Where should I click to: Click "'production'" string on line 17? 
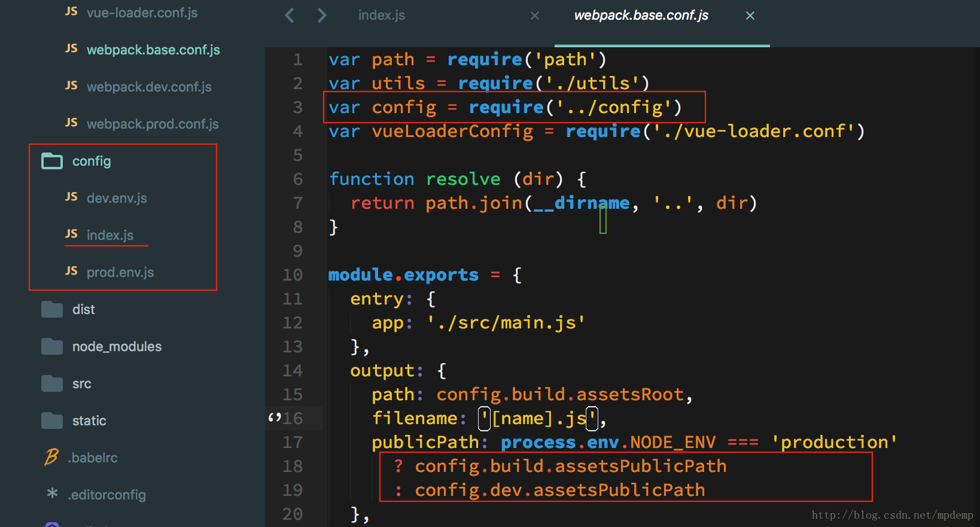pos(835,443)
